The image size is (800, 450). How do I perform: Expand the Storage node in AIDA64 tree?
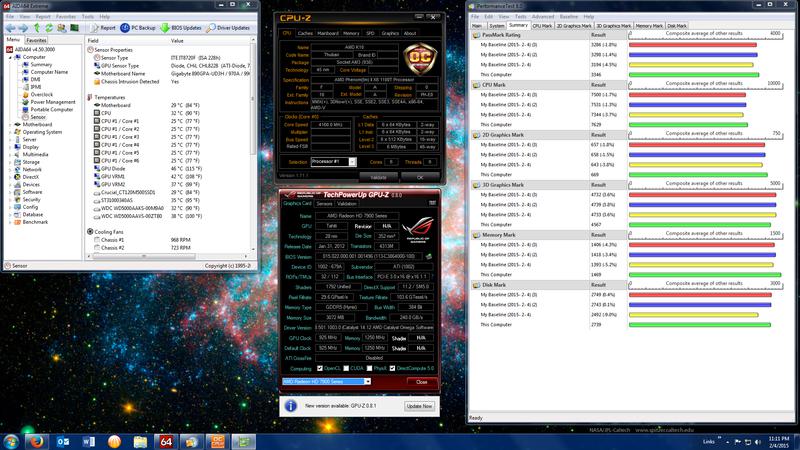(10, 162)
